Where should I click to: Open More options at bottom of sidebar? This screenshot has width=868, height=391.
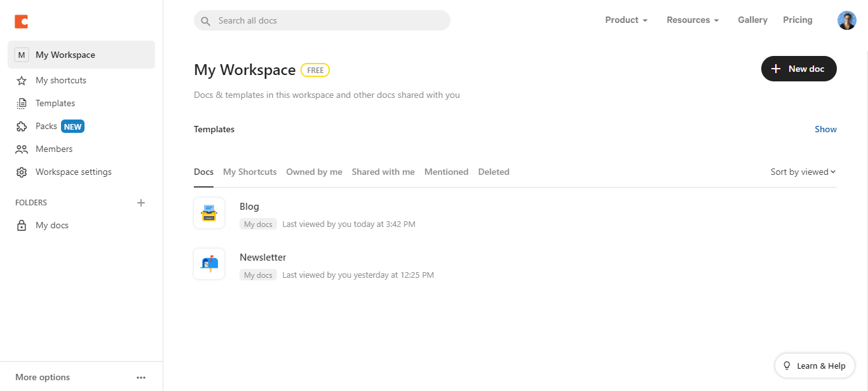pyautogui.click(x=42, y=376)
